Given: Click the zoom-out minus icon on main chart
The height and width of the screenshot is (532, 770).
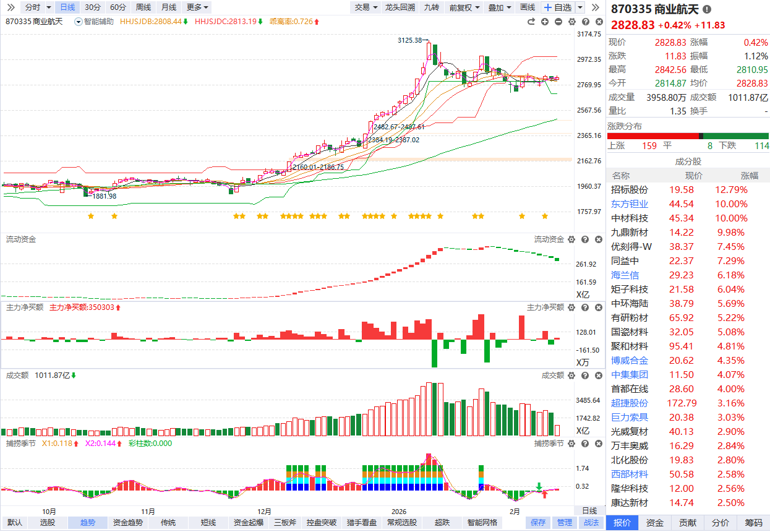Looking at the screenshot, I should tap(558, 22).
